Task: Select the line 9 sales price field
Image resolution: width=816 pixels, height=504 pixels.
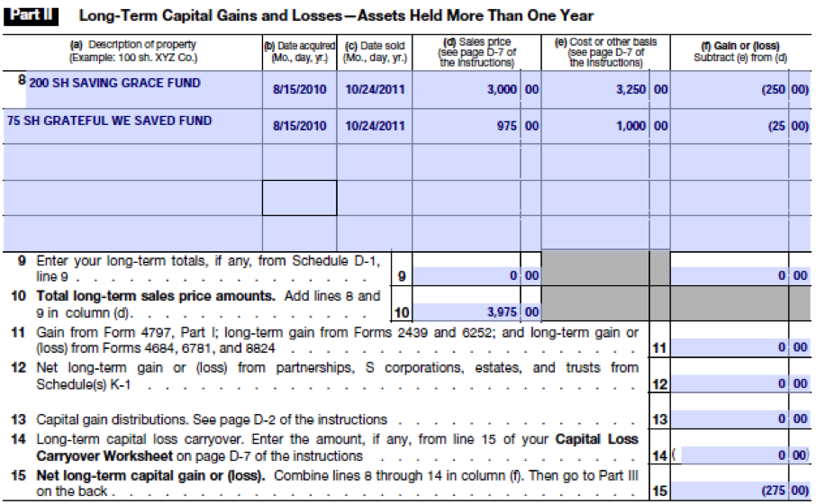Action: 476,275
